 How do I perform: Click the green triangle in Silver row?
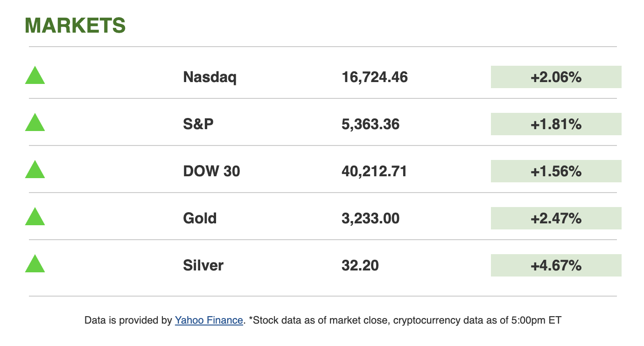(x=35, y=264)
